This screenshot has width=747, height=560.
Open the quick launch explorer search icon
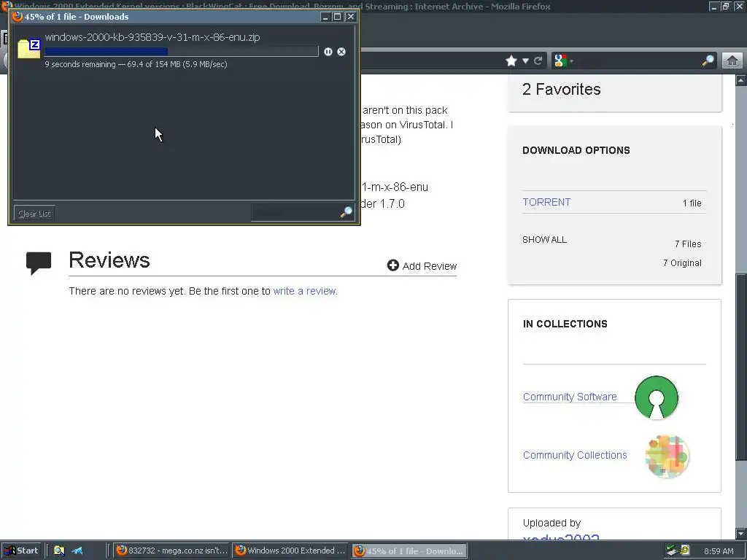[59, 551]
